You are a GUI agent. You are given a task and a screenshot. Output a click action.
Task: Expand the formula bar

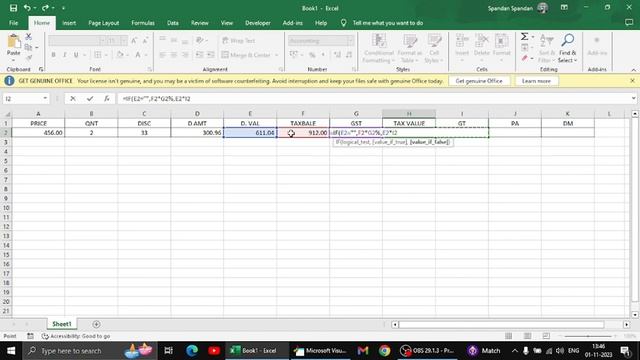(633, 98)
